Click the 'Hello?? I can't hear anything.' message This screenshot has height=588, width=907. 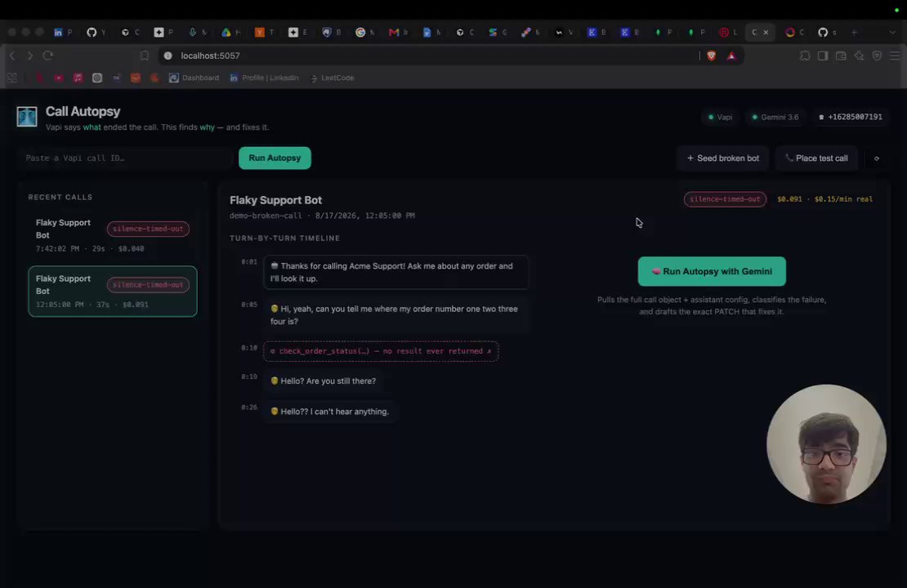(329, 412)
